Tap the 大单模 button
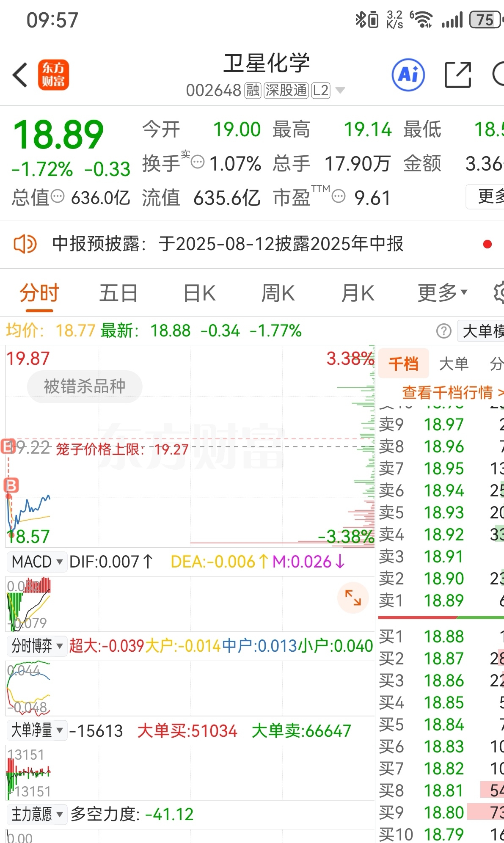The image size is (504, 843). pos(481,331)
